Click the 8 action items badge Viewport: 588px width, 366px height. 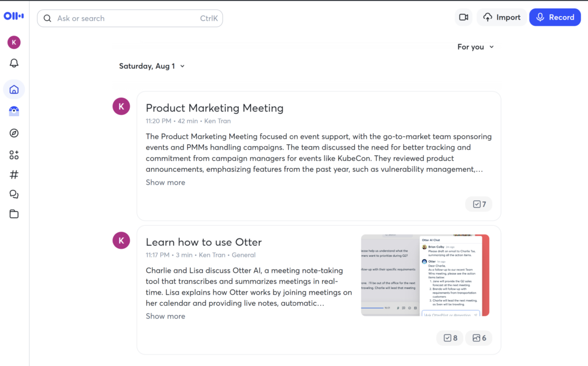[450, 338]
